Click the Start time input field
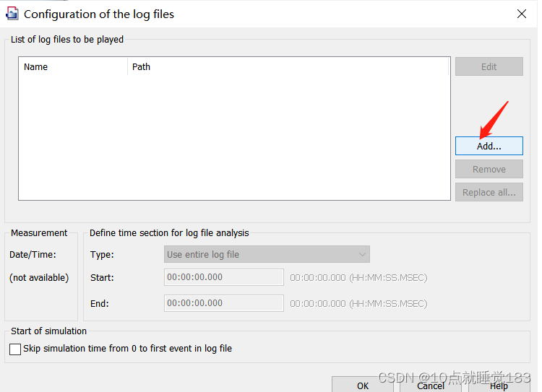 223,277
